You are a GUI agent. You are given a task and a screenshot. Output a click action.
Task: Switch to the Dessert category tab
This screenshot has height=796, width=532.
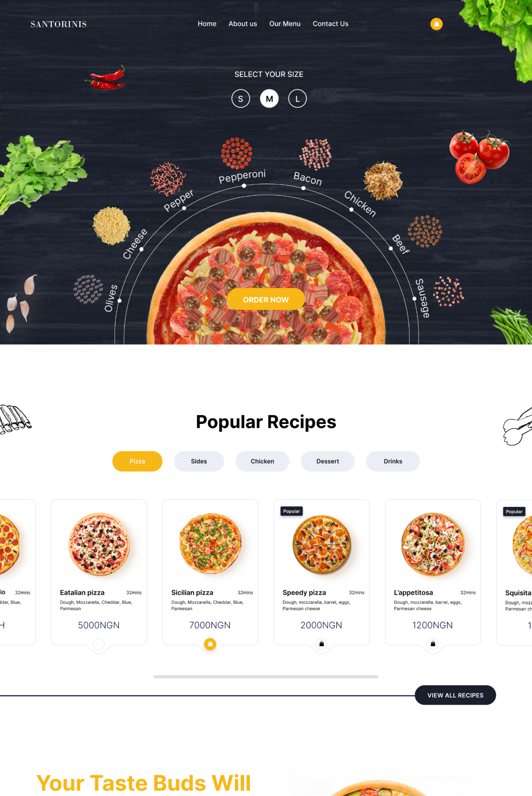328,461
